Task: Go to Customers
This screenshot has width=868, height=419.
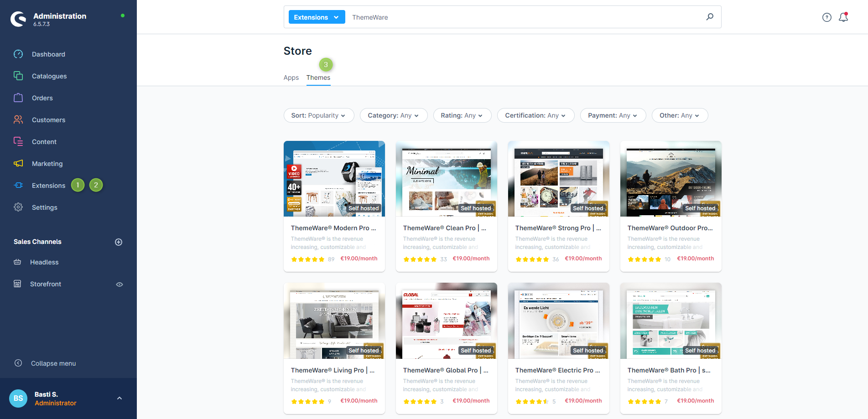Action: click(48, 120)
